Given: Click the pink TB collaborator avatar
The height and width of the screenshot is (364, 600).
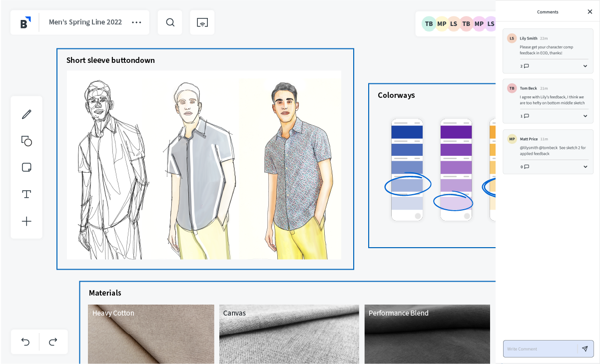Looking at the screenshot, I should [x=466, y=23].
